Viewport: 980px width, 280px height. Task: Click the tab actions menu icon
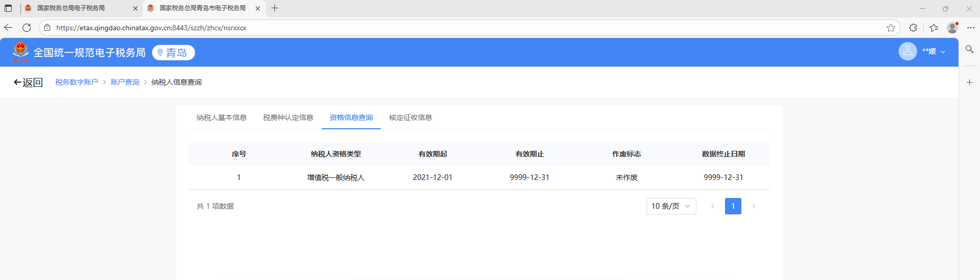8,8
